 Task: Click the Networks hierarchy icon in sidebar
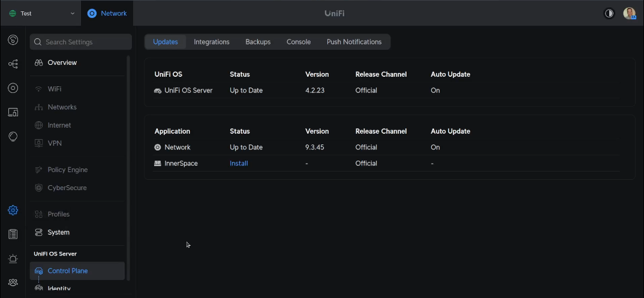pos(38,107)
